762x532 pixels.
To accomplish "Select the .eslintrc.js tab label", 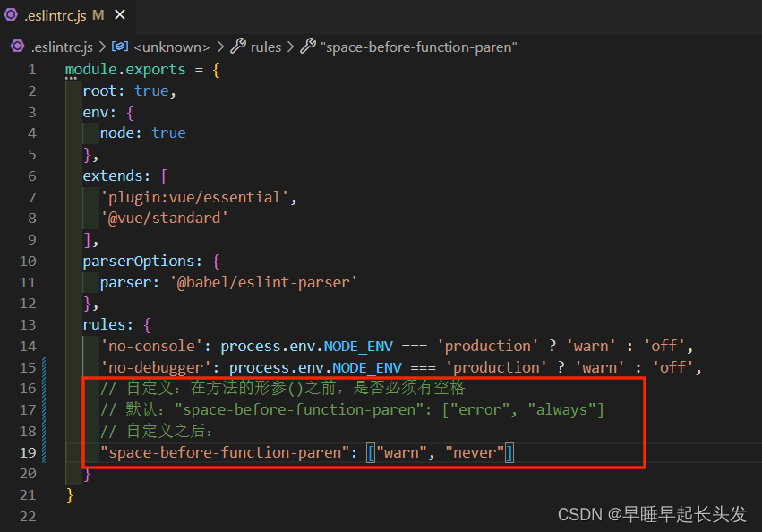I will 56,15.
